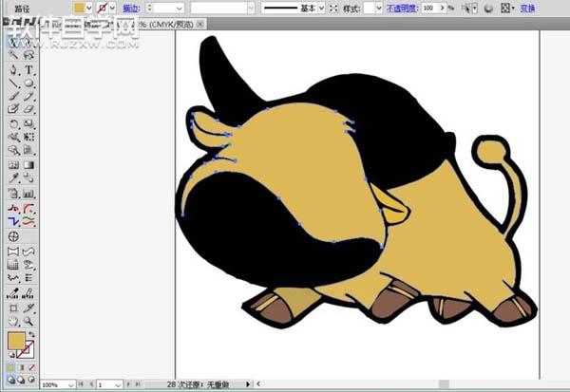Switch to the CMYK/预览 document tab
Image resolution: width=570 pixels, height=392 pixels.
pos(171,22)
